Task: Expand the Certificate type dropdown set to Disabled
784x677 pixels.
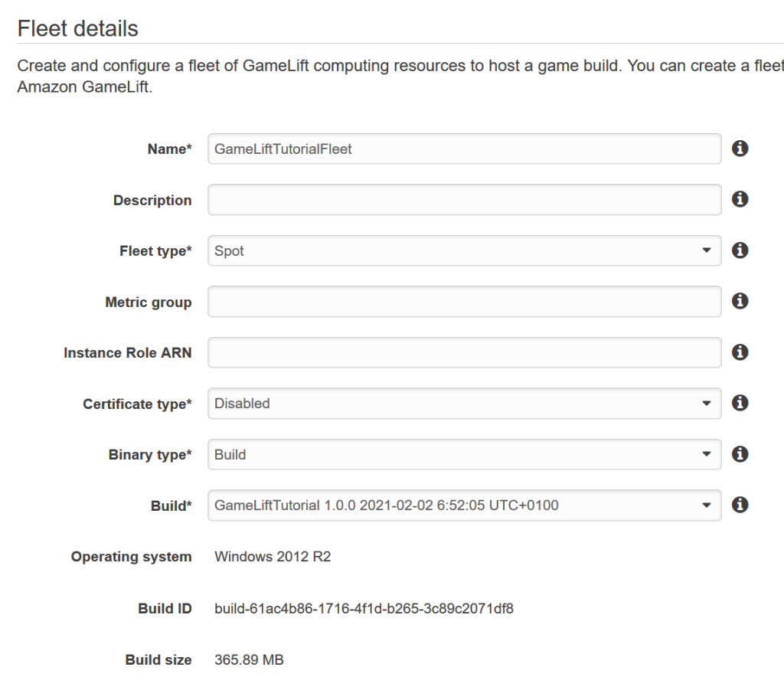Action: pyautogui.click(x=464, y=404)
